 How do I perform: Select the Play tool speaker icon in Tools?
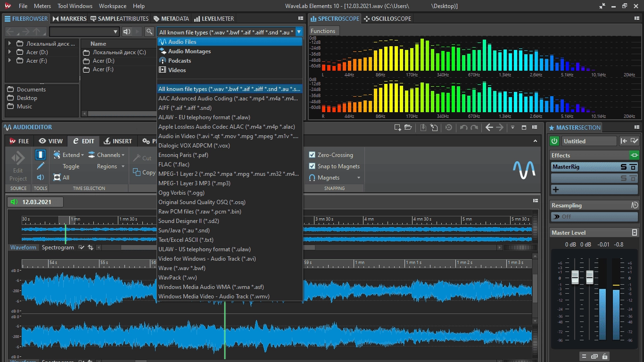(x=41, y=178)
